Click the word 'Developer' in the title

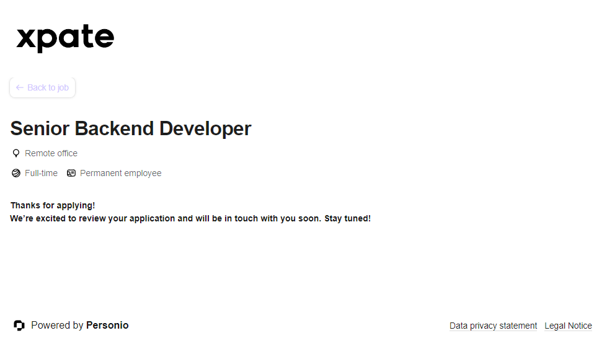tap(205, 128)
